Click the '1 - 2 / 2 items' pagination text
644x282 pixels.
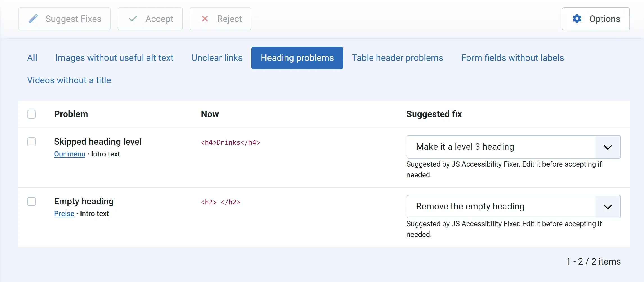(x=593, y=261)
